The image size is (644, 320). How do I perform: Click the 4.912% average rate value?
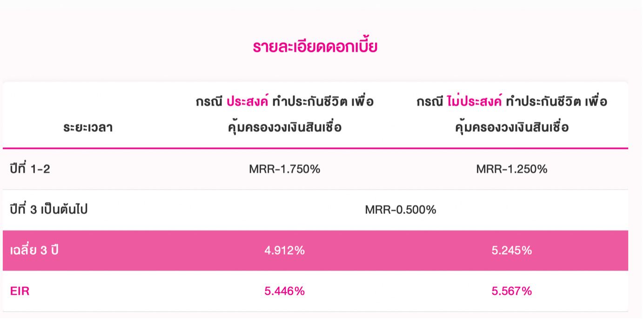(285, 251)
